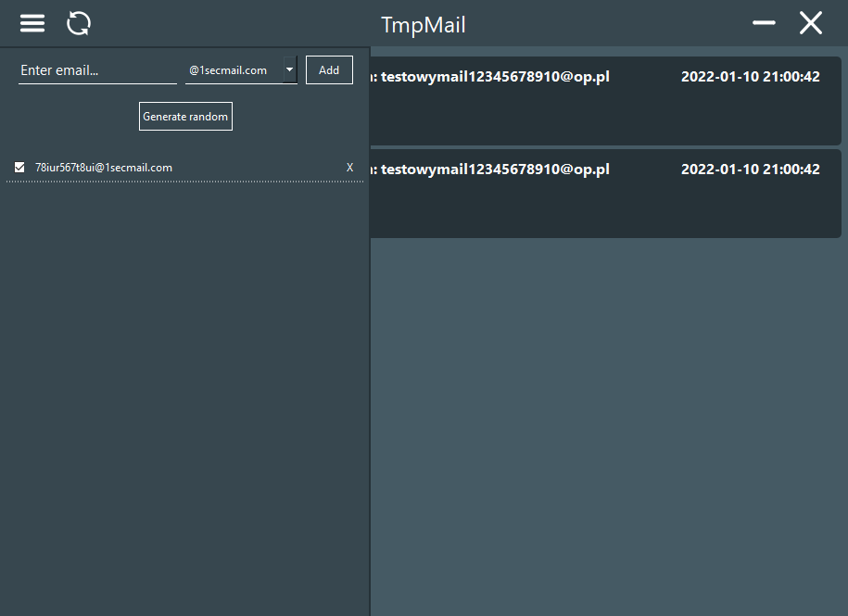Delete the saved address using the X
Viewport: 848px width, 616px height.
click(349, 168)
